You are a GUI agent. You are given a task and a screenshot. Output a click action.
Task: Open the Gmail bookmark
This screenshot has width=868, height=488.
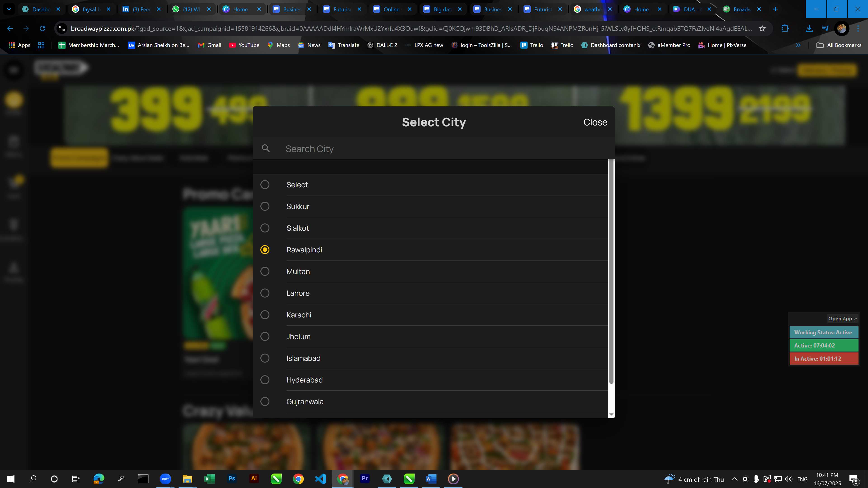pos(210,45)
